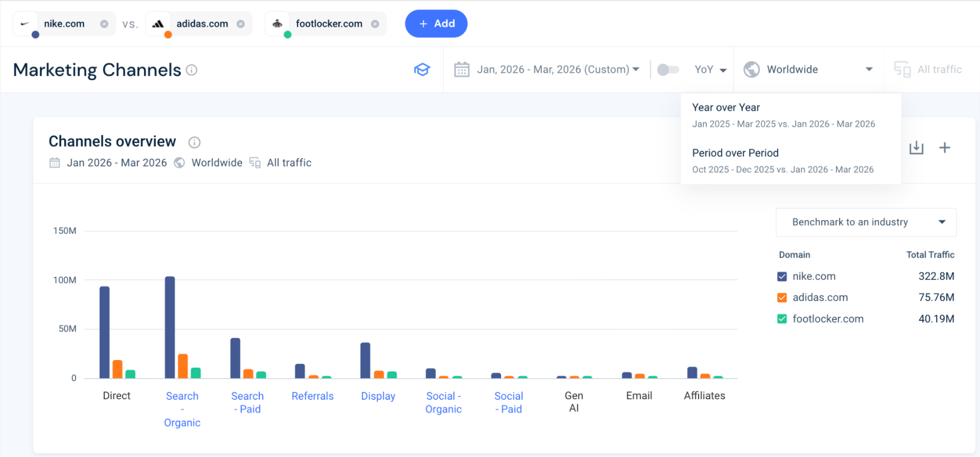The height and width of the screenshot is (457, 980).
Task: Remove footlocker.com from the comparison
Action: (375, 24)
